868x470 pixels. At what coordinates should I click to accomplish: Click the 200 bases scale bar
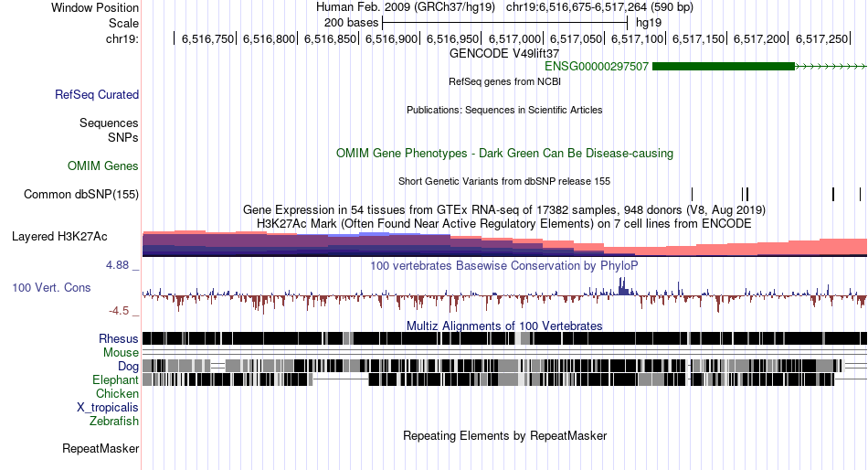tap(504, 23)
